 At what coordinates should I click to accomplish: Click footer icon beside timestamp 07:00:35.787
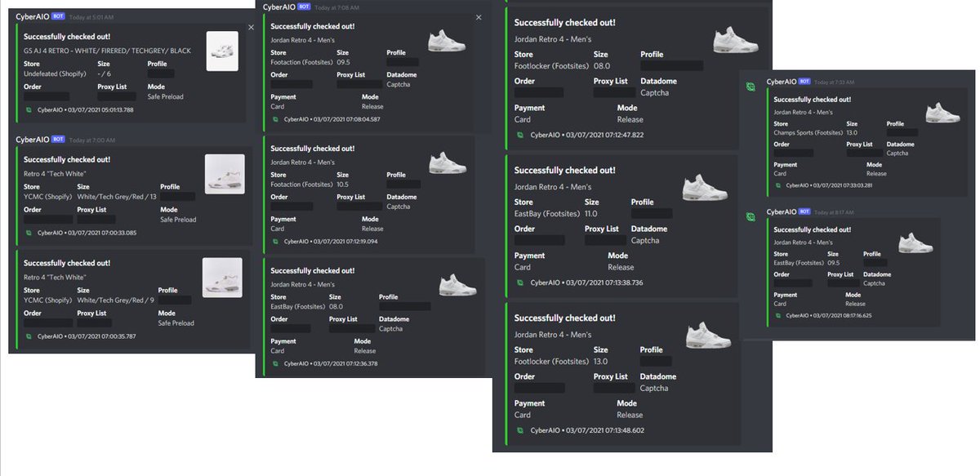[29, 336]
